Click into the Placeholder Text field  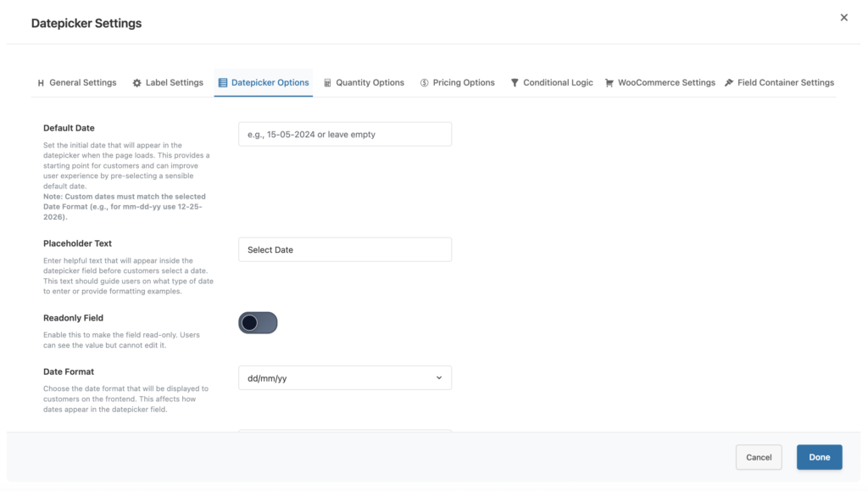344,249
